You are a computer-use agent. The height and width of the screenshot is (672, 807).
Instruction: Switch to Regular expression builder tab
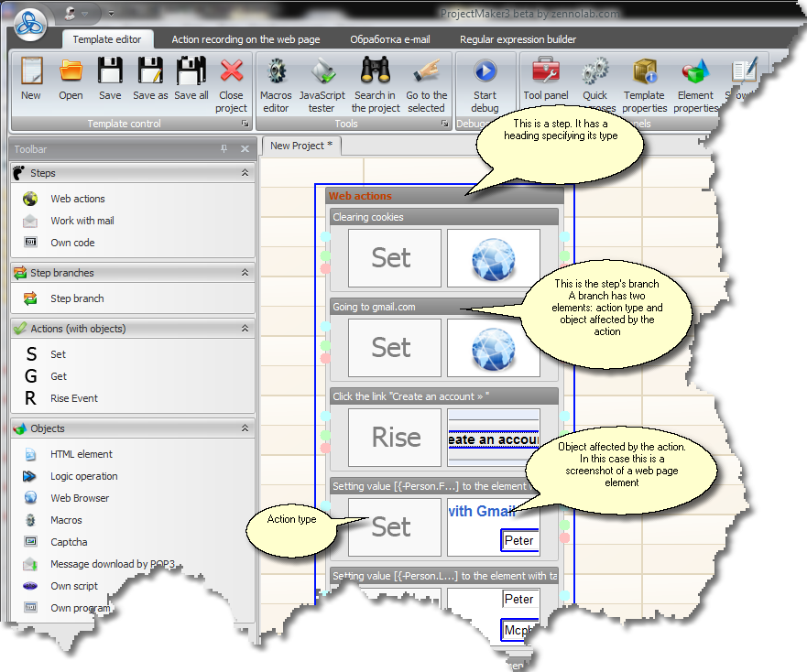(x=518, y=39)
